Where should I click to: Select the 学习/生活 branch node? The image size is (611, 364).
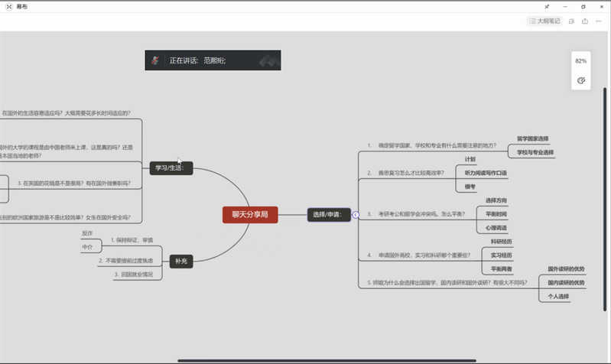pos(171,167)
